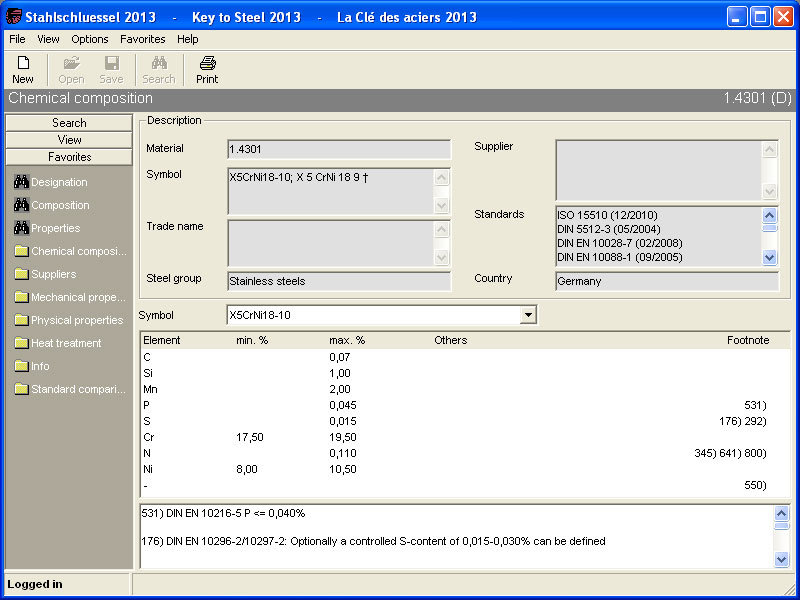Click the Open toolbar icon

point(71,70)
